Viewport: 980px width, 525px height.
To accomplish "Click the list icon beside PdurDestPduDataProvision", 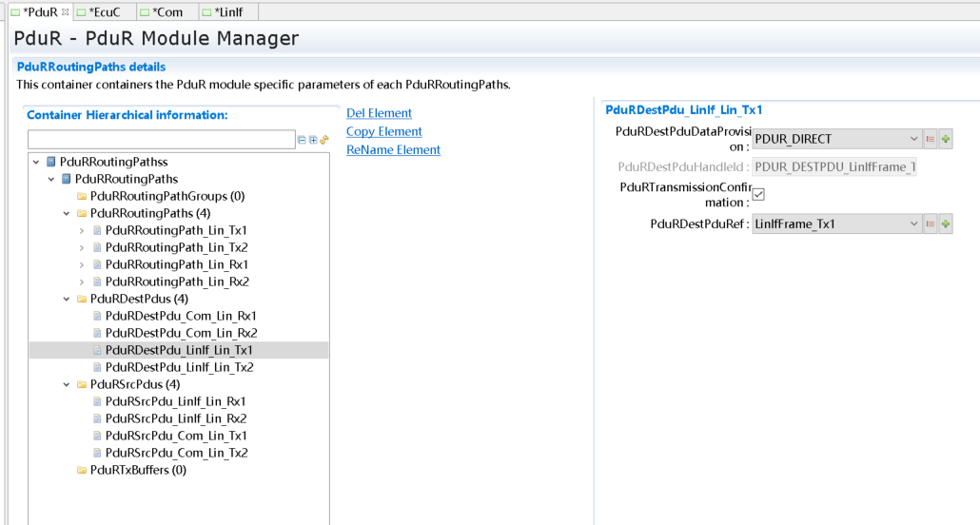I will tap(931, 139).
